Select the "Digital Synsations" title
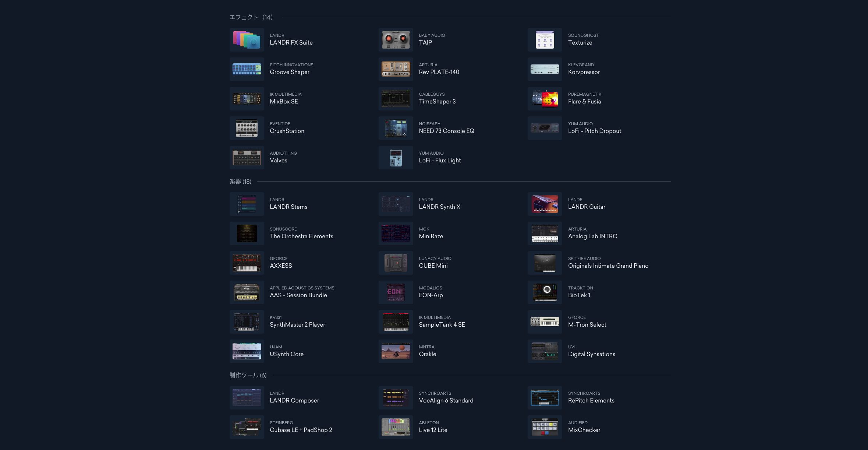 (x=591, y=354)
